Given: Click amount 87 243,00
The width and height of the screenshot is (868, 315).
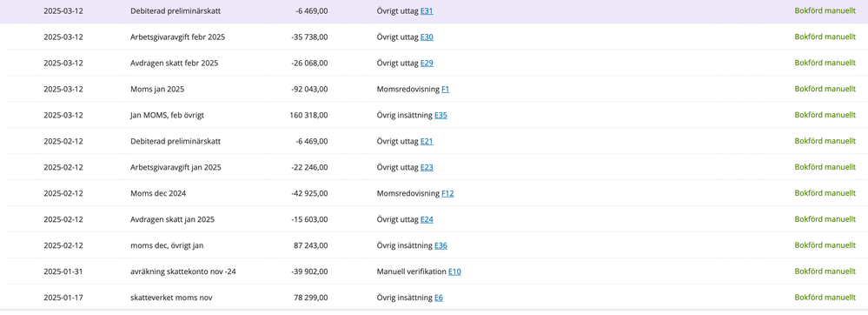Looking at the screenshot, I should pyautogui.click(x=310, y=245).
